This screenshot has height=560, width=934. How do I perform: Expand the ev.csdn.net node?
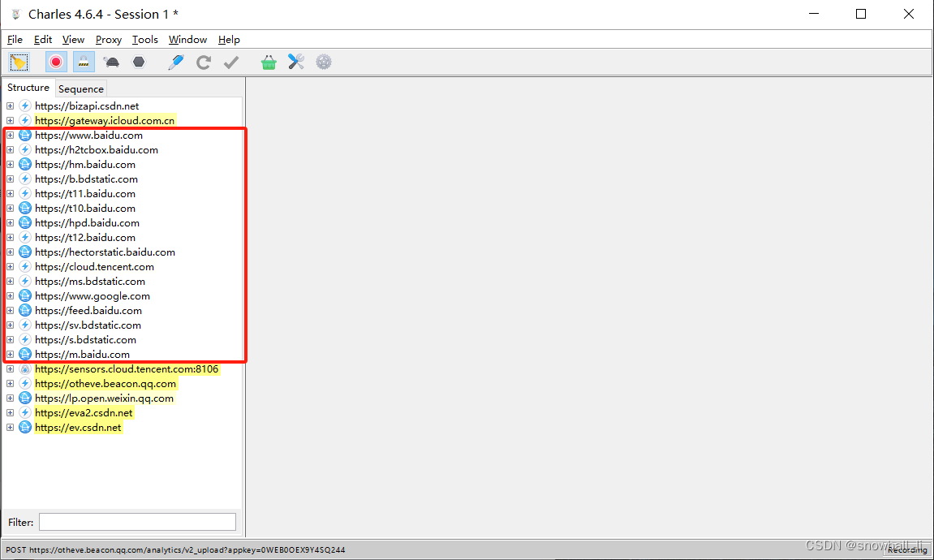10,427
